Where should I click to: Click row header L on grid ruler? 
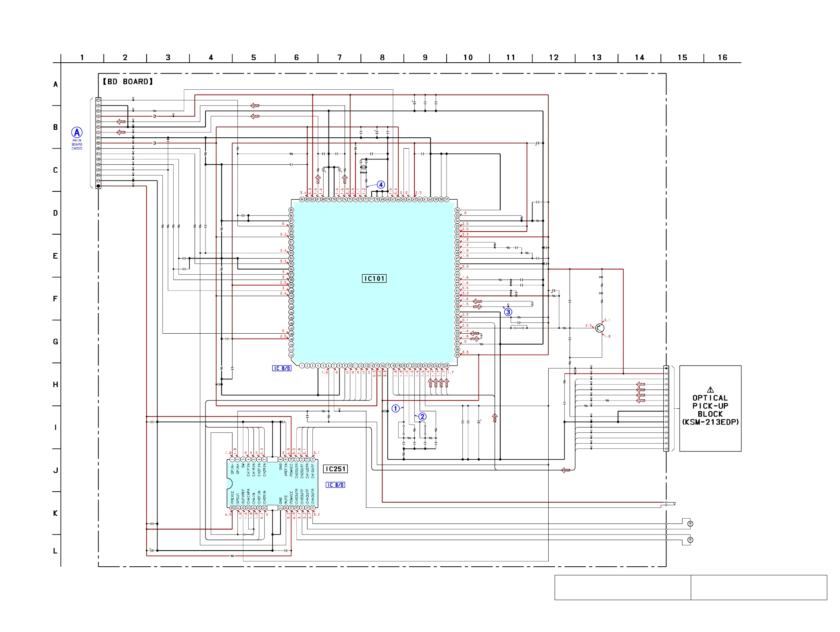pyautogui.click(x=55, y=551)
